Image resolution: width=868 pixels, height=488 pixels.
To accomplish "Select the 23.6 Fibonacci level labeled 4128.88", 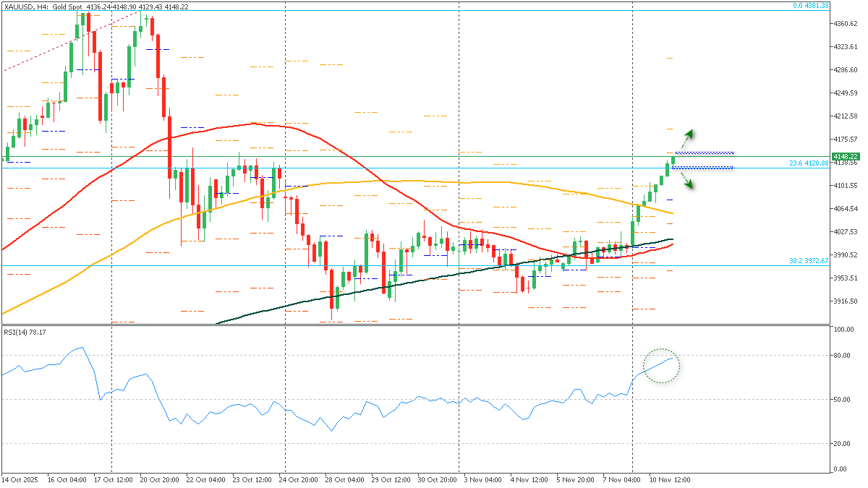I will [x=808, y=163].
